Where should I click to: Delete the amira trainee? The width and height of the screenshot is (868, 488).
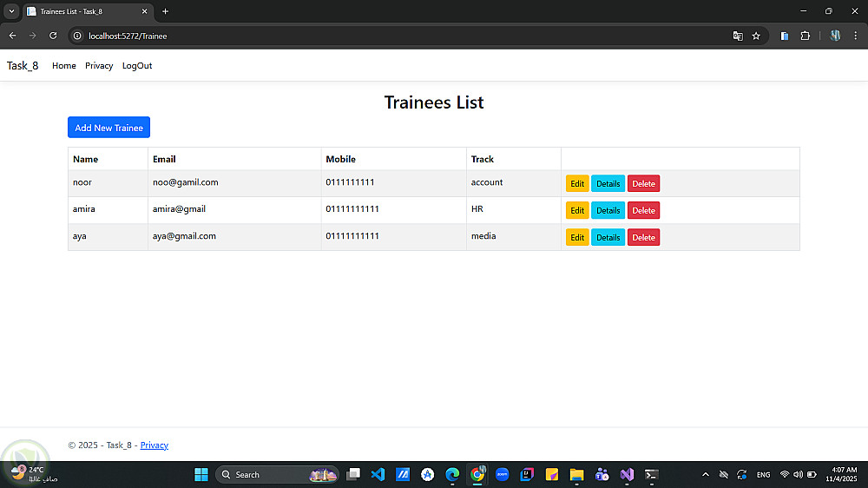pos(643,210)
